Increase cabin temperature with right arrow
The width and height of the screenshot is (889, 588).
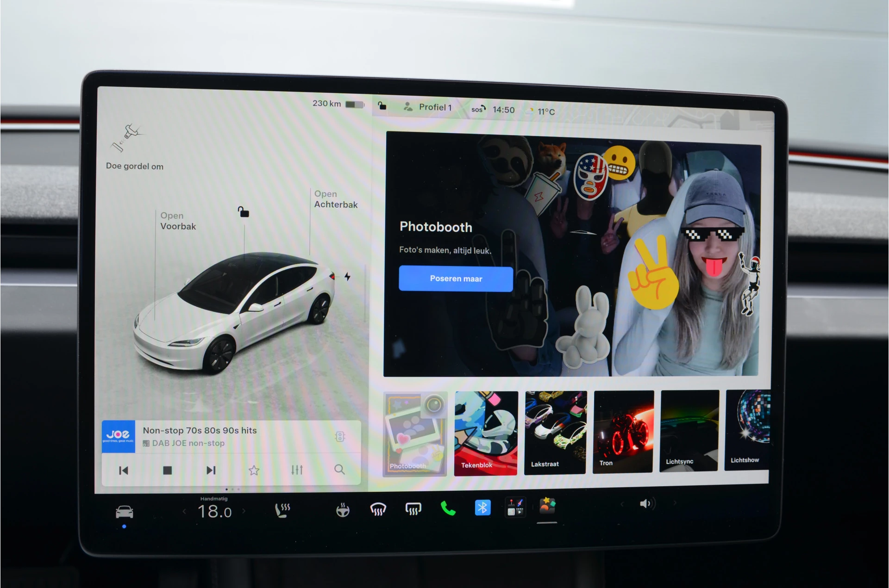tap(244, 511)
